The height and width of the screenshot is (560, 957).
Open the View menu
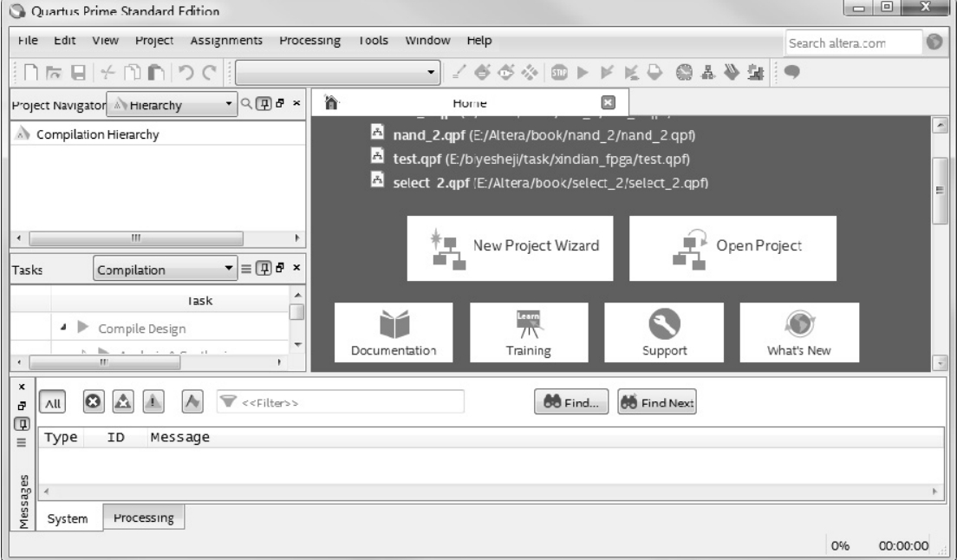click(x=105, y=40)
